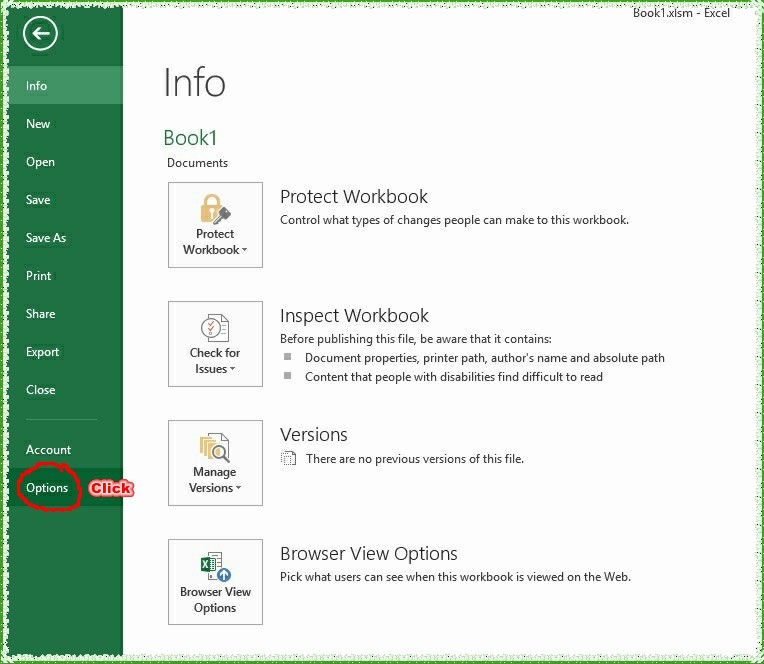This screenshot has height=664, width=764.
Task: Click 'Before publishing this file' text
Action: [x=416, y=339]
